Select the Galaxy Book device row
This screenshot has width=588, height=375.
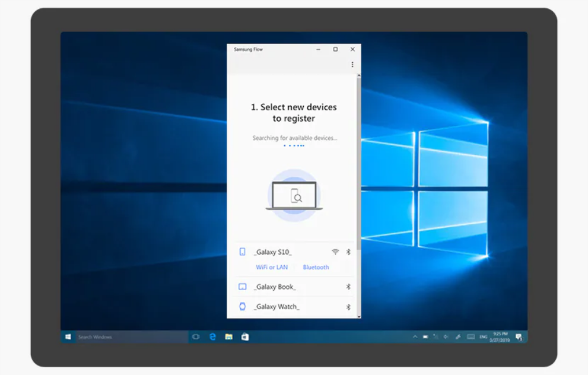pos(294,287)
